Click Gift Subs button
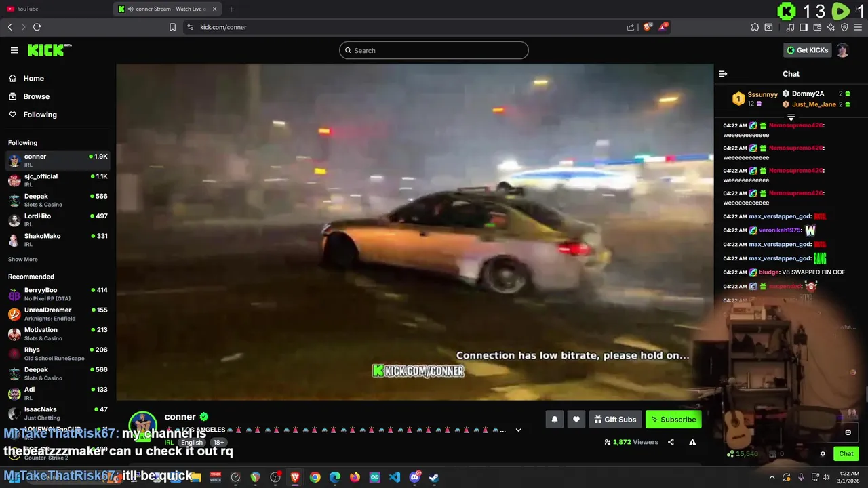Viewport: 868px width, 488px height. (615, 420)
